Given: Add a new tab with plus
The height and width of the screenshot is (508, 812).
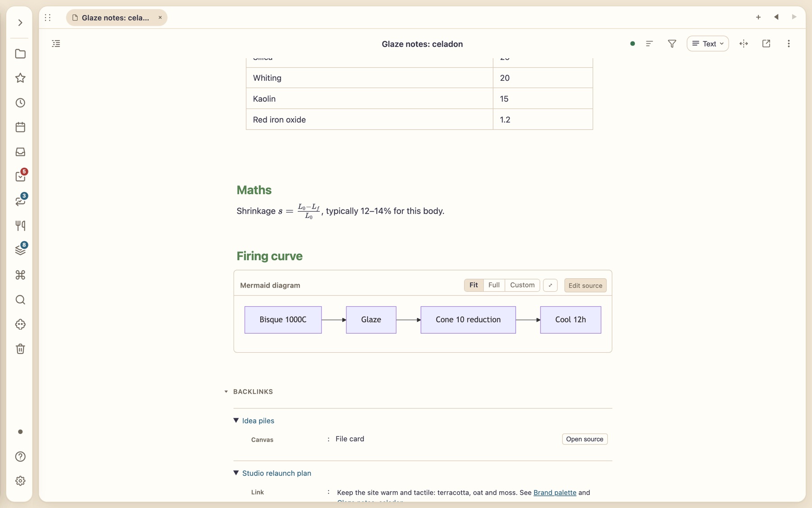Looking at the screenshot, I should [x=758, y=18].
